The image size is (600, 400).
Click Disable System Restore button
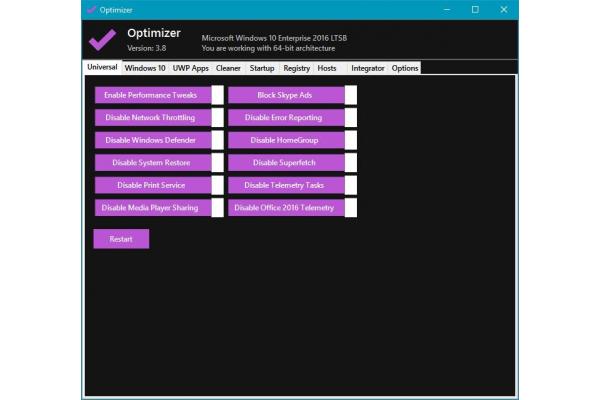[153, 163]
